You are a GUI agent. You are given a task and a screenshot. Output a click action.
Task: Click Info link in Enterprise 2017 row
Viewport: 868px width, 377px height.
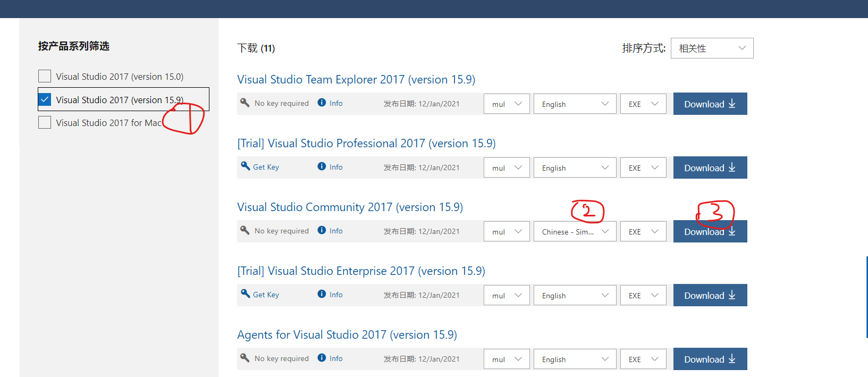pyautogui.click(x=336, y=295)
